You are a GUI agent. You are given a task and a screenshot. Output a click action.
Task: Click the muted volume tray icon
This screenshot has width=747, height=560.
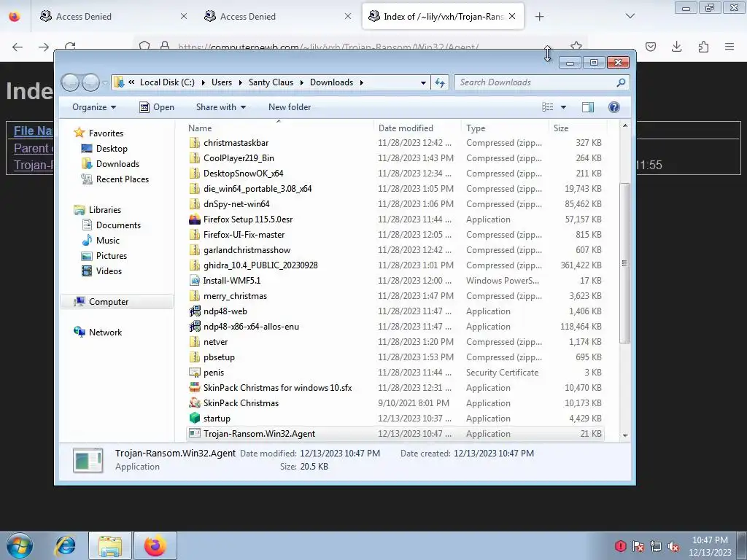[x=673, y=546]
